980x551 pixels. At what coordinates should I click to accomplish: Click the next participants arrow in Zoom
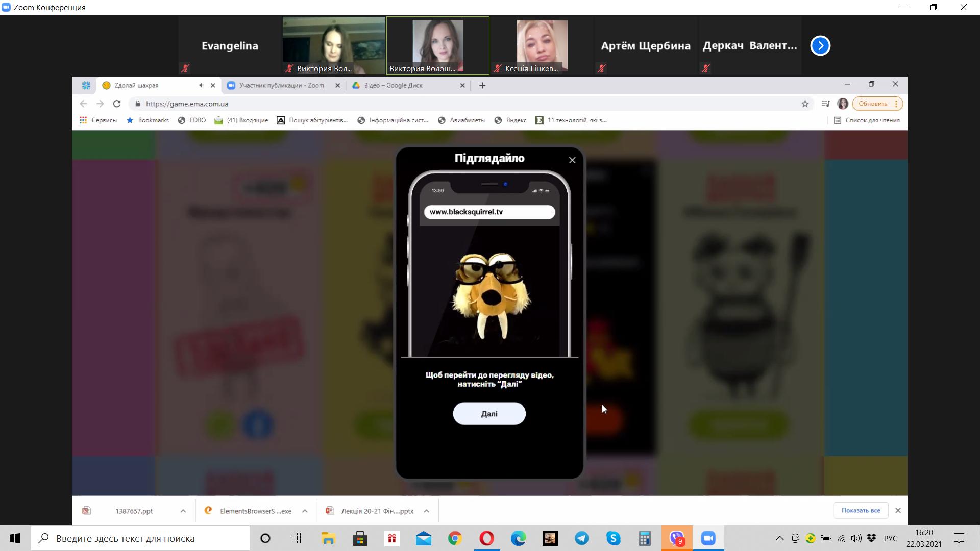click(x=820, y=46)
